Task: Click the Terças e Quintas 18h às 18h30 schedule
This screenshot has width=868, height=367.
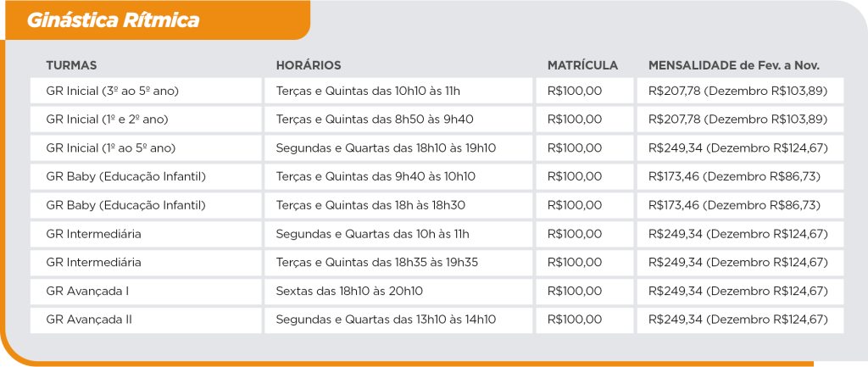Action: pyautogui.click(x=370, y=205)
